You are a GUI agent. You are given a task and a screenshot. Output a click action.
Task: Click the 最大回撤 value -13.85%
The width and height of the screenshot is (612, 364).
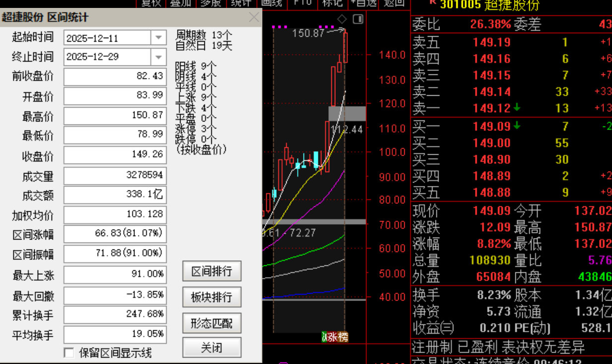tap(115, 295)
